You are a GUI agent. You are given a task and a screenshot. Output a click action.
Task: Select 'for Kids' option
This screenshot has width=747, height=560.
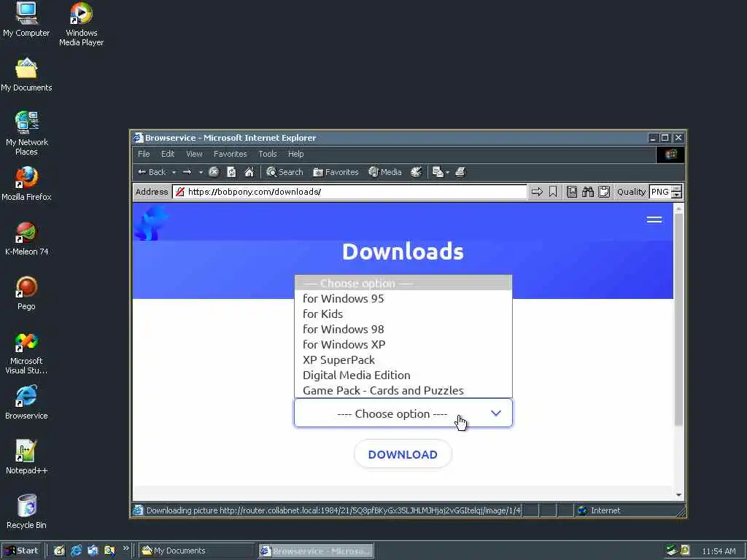tap(403, 314)
